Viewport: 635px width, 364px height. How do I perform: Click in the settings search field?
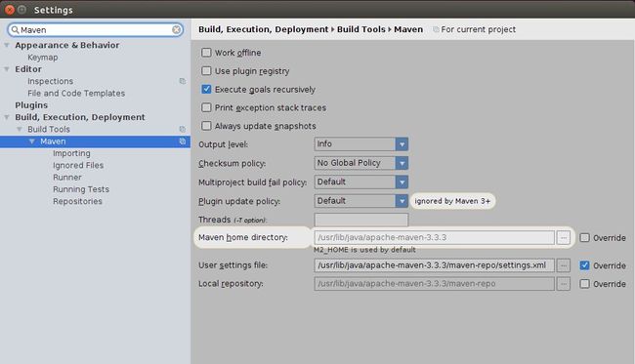tap(96, 30)
